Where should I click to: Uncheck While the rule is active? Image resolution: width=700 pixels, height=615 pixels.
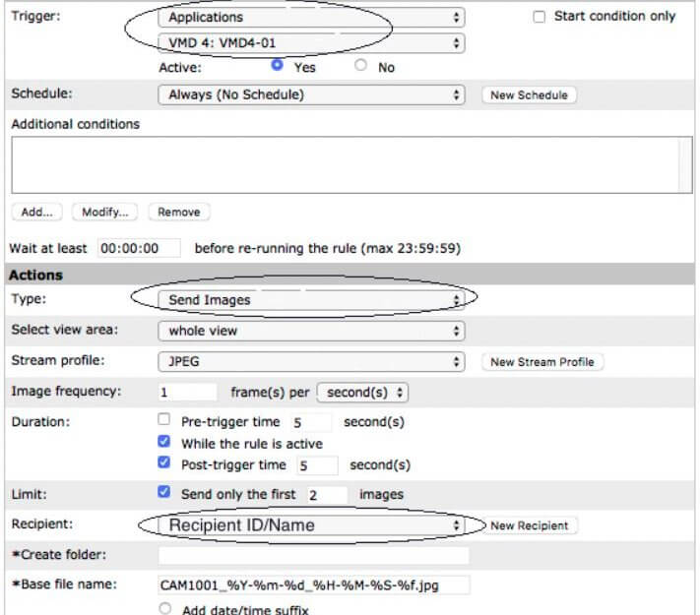tap(163, 442)
